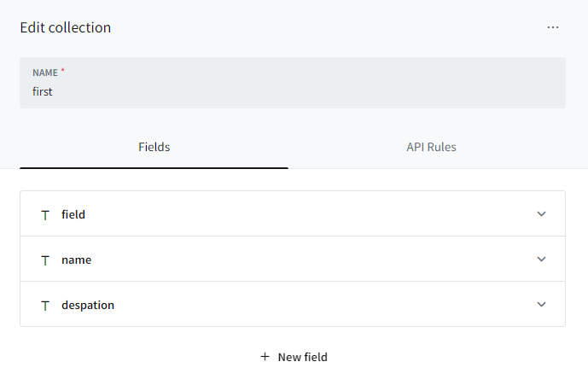Click the plus icon beside New field
This screenshot has height=391, width=588.
click(265, 357)
